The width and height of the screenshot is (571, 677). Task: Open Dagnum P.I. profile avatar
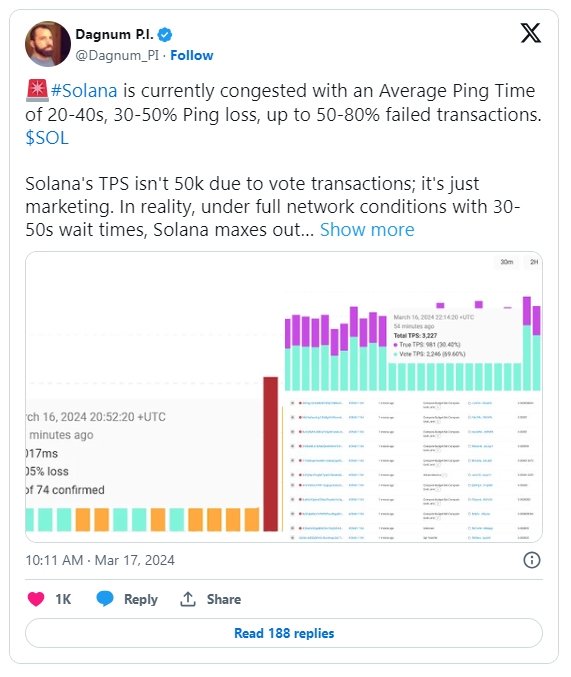point(48,44)
